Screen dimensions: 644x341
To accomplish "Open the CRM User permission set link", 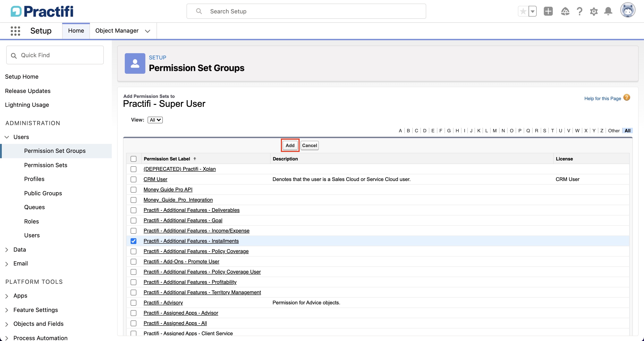I will tap(155, 179).
